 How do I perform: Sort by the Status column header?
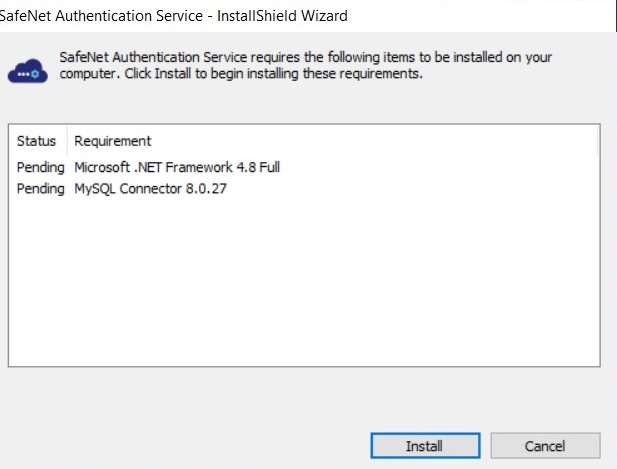pos(37,141)
